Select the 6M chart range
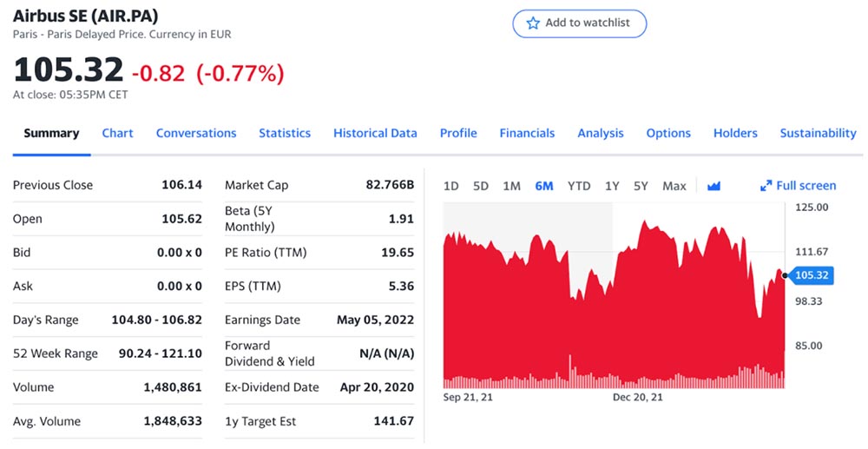 (x=544, y=186)
